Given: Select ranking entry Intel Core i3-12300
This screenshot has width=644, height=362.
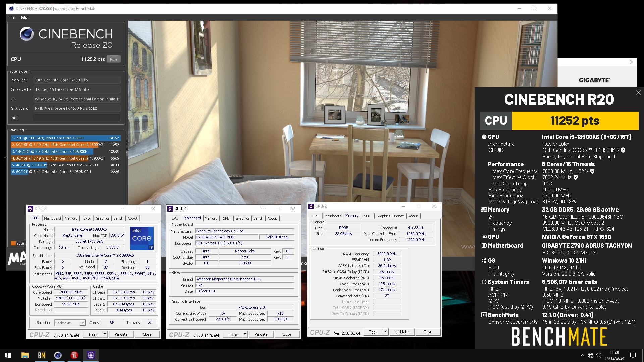Looking at the screenshot, I should pyautogui.click(x=65, y=165).
